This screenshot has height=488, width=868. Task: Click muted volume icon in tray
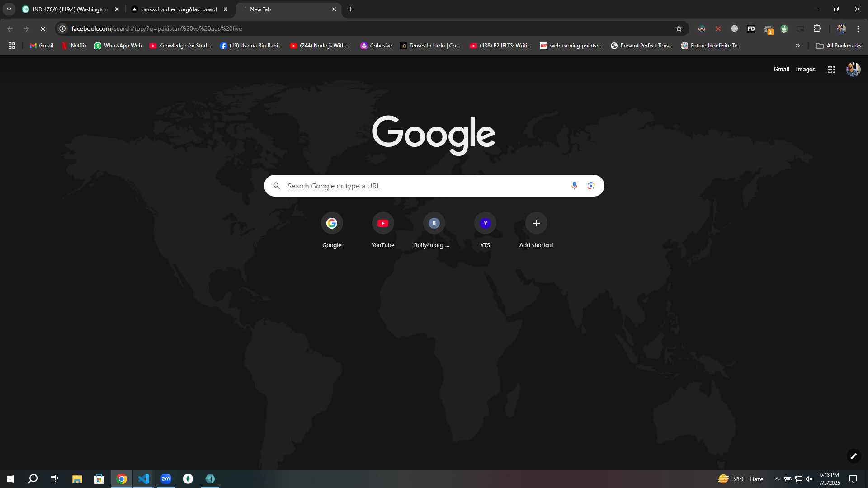click(x=809, y=479)
